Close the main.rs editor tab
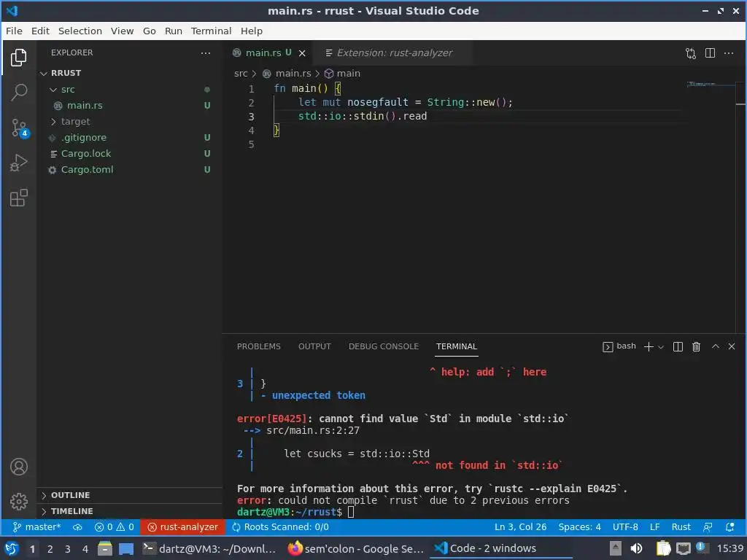The height and width of the screenshot is (560, 747). pos(302,53)
